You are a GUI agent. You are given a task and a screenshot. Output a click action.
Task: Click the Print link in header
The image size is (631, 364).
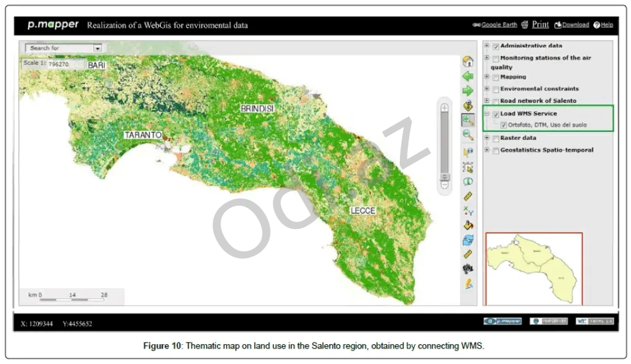pos(540,25)
